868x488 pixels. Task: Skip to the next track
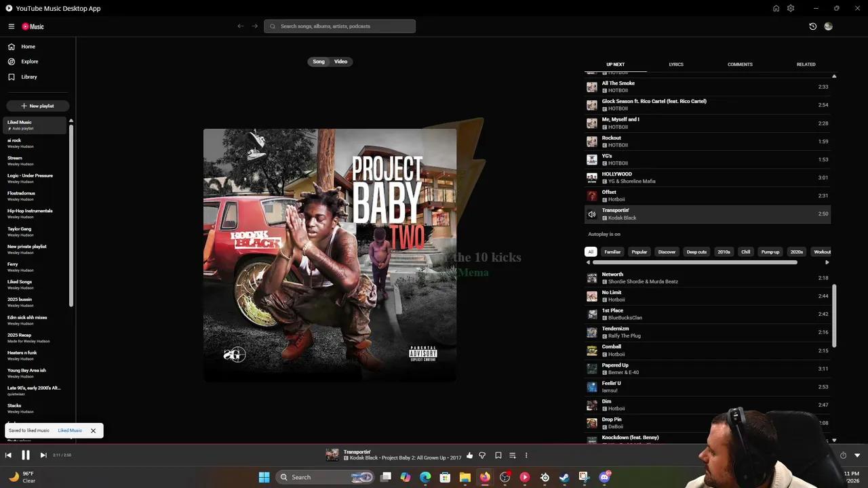click(x=43, y=455)
